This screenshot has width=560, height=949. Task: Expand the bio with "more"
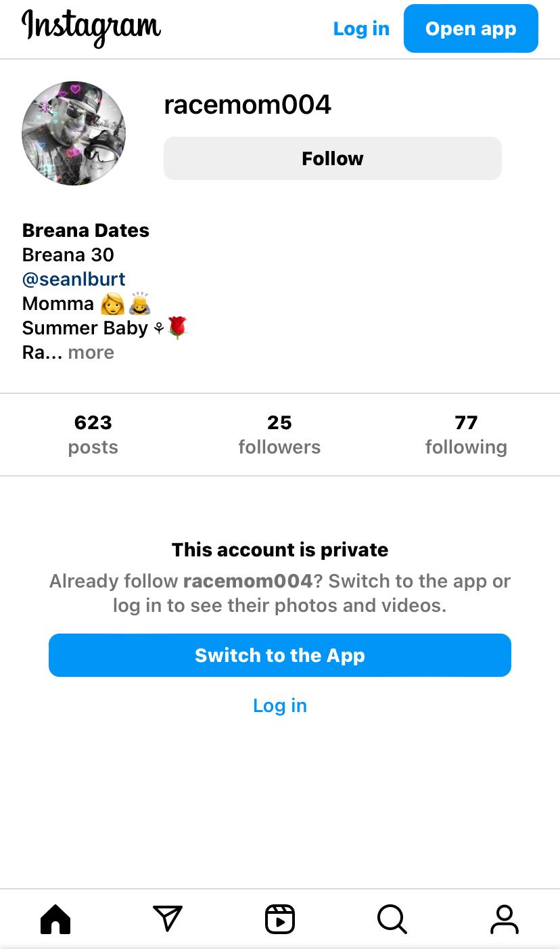[x=91, y=353]
